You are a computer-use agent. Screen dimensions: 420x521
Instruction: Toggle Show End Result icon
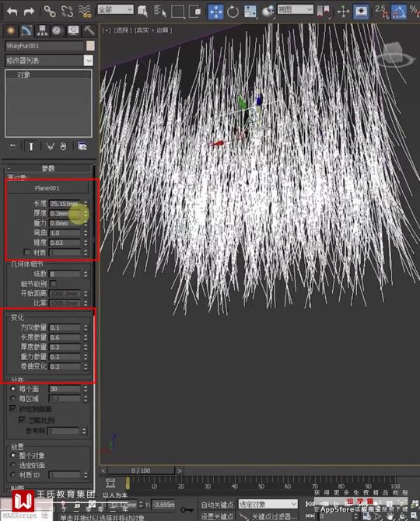click(x=31, y=146)
